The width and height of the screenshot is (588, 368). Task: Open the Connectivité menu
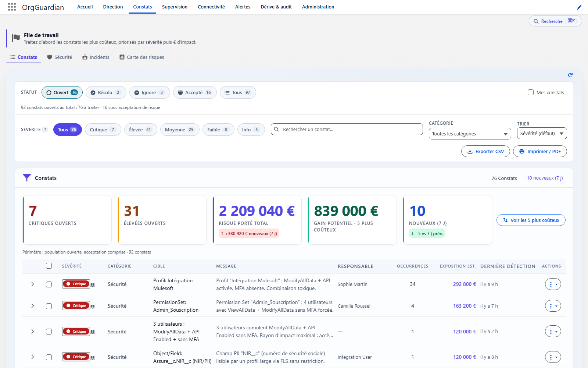pyautogui.click(x=211, y=7)
